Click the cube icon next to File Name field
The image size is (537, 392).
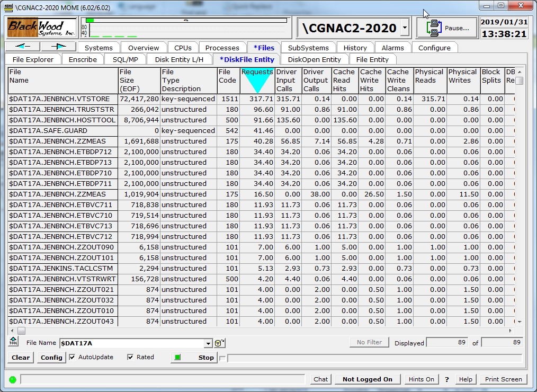(220, 343)
